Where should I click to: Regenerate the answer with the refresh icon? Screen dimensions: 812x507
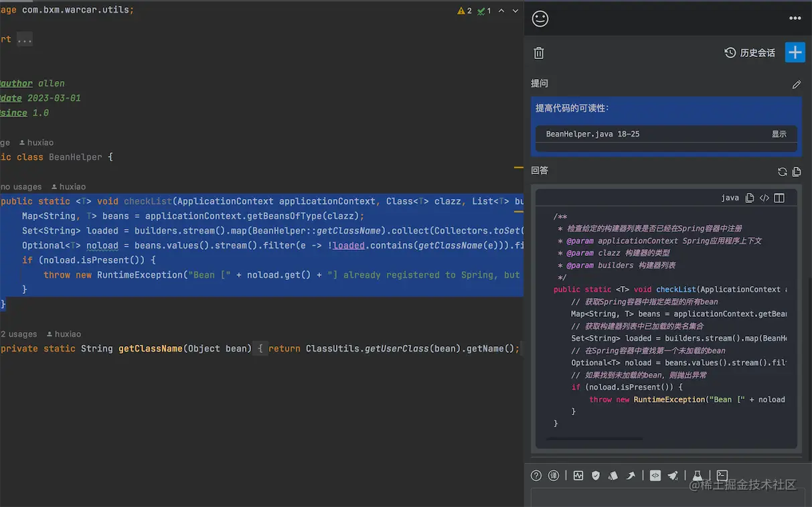782,171
